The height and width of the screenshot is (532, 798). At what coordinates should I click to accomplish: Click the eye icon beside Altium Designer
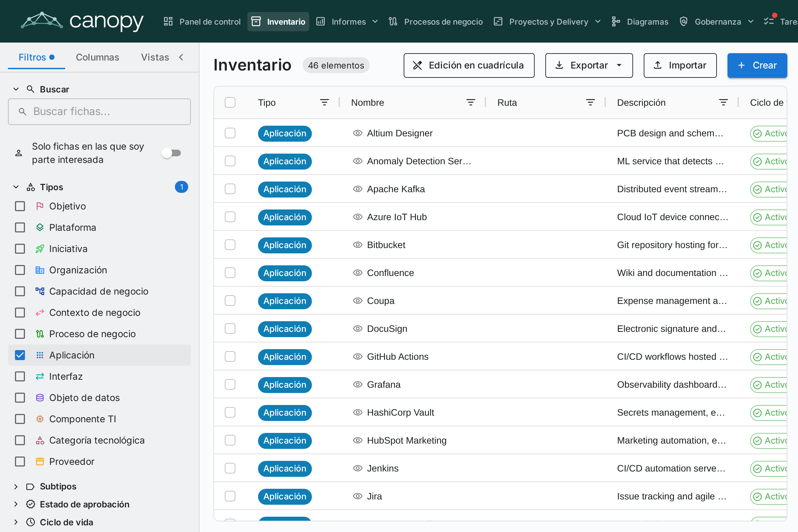click(358, 133)
